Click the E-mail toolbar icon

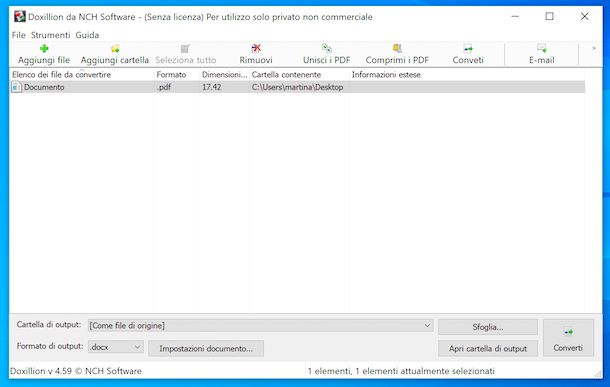point(542,48)
